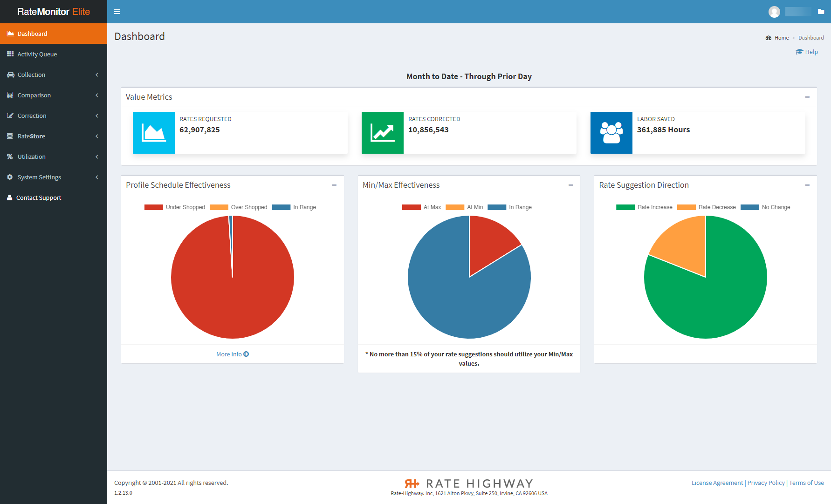The image size is (831, 504).
Task: Toggle the hamburger sidebar menu icon
Action: tap(117, 12)
